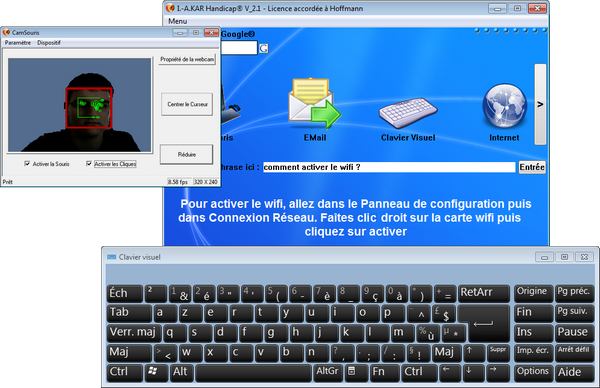Viewport: 600px width, 388px height.
Task: Click the Options key on the keyboard
Action: coord(533,372)
